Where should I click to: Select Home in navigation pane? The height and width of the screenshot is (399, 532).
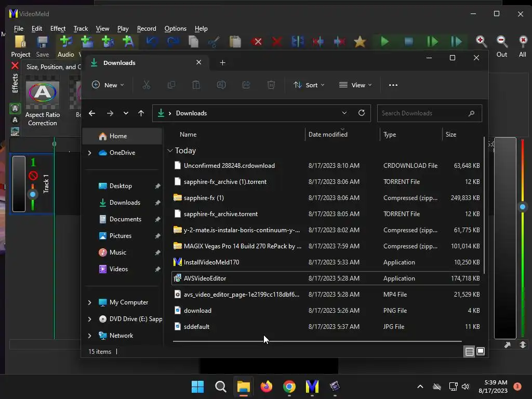click(x=122, y=136)
